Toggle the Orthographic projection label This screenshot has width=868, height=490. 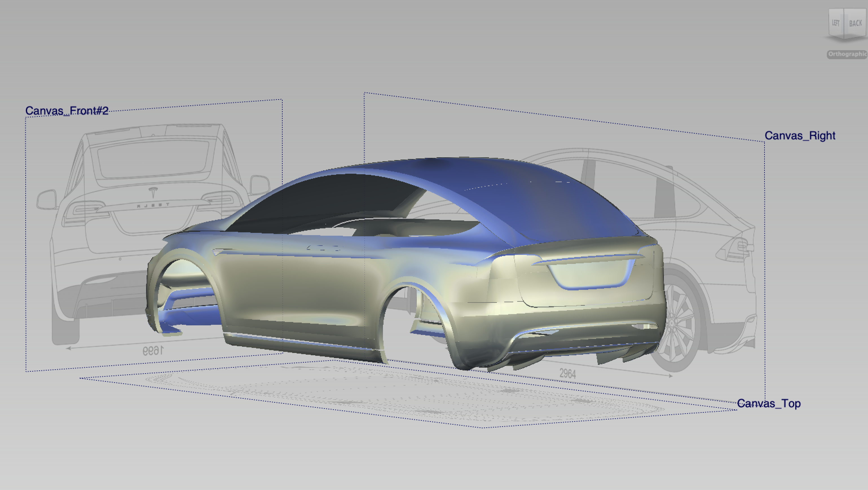click(x=847, y=54)
